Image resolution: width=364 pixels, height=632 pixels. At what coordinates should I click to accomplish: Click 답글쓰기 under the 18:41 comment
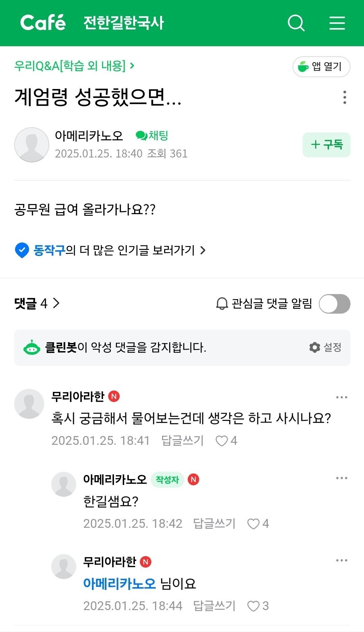[x=182, y=441]
